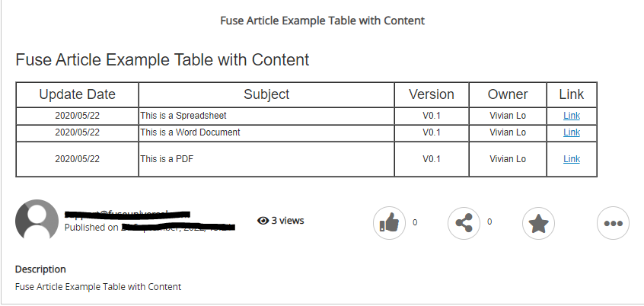Click the article heading above the table

click(x=162, y=59)
